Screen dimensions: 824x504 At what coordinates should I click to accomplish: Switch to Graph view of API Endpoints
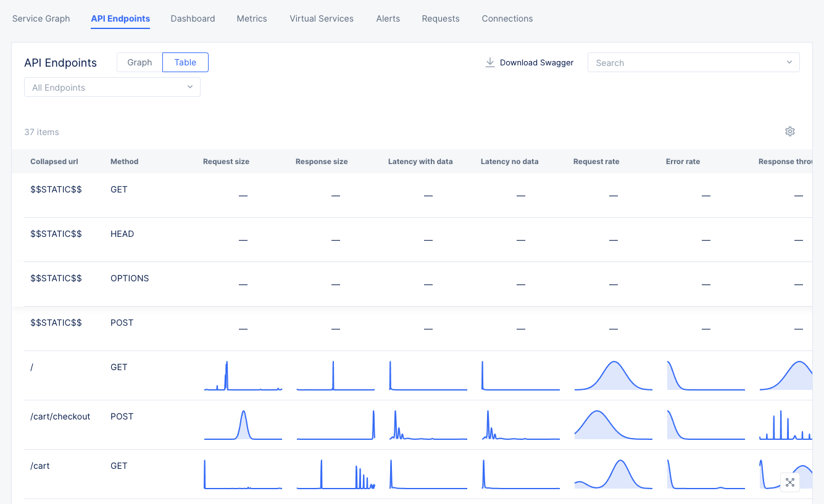(139, 62)
